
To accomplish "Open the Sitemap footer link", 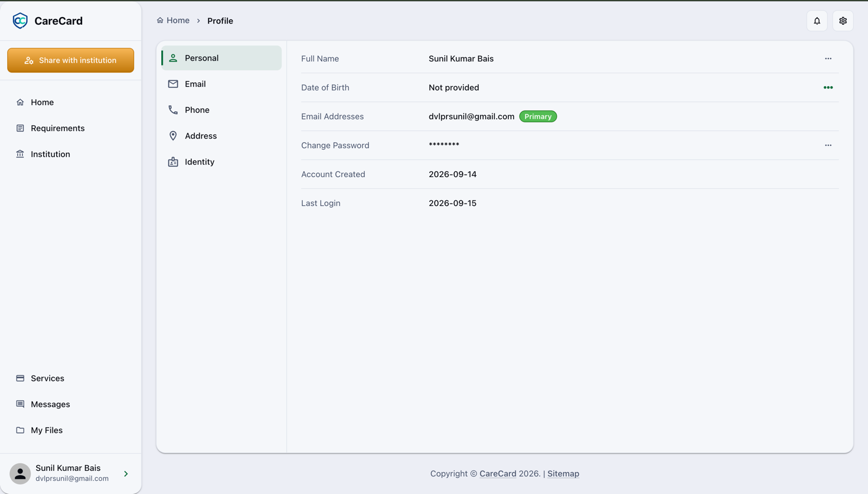I will 563,473.
